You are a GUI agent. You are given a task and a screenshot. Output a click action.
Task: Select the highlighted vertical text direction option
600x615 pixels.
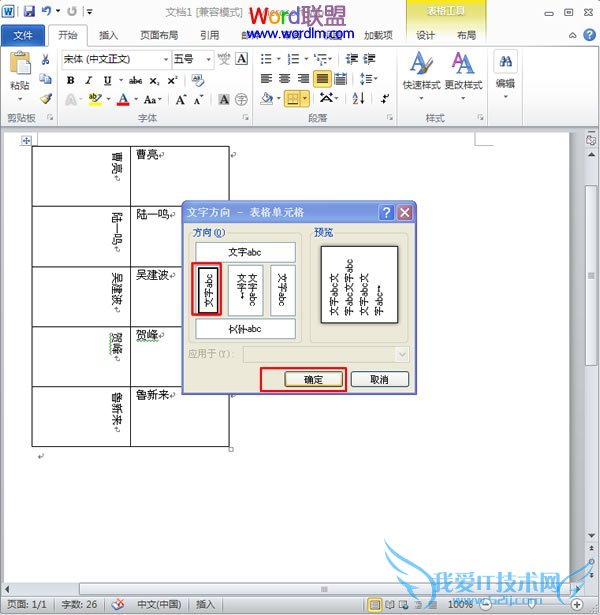click(207, 290)
